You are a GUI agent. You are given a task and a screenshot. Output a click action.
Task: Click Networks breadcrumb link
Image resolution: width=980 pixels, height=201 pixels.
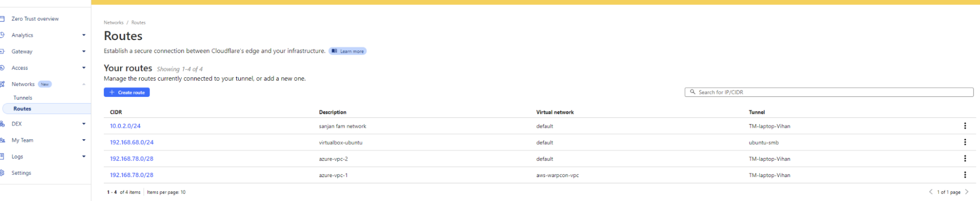[114, 22]
